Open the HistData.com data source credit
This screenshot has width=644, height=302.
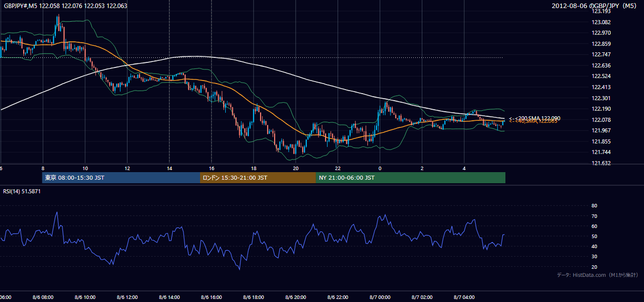598,275
